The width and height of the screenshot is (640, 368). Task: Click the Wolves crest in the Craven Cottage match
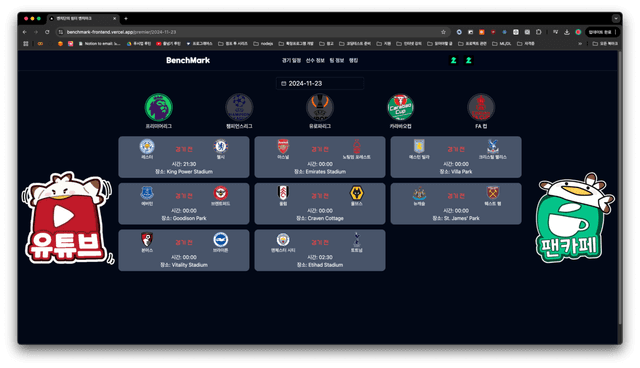pos(356,193)
